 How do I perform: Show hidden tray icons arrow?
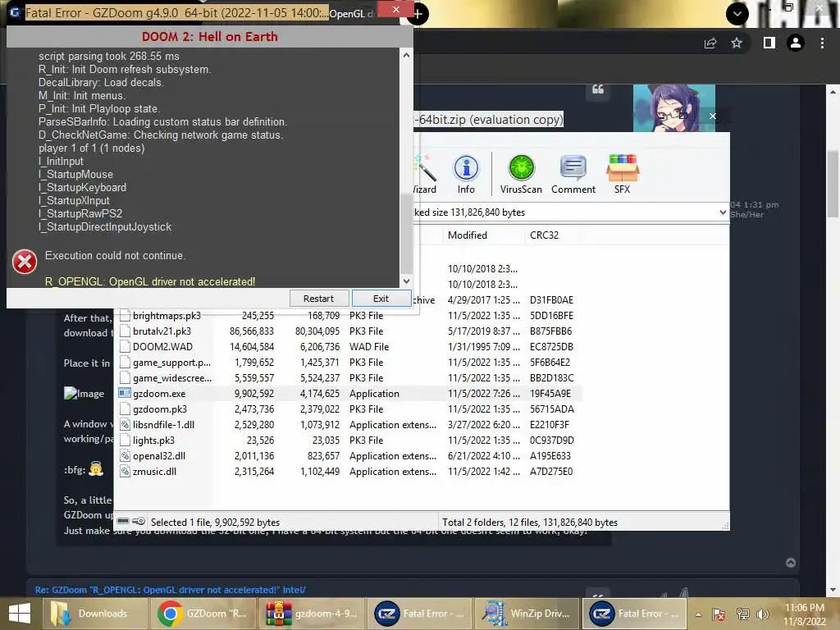[698, 614]
